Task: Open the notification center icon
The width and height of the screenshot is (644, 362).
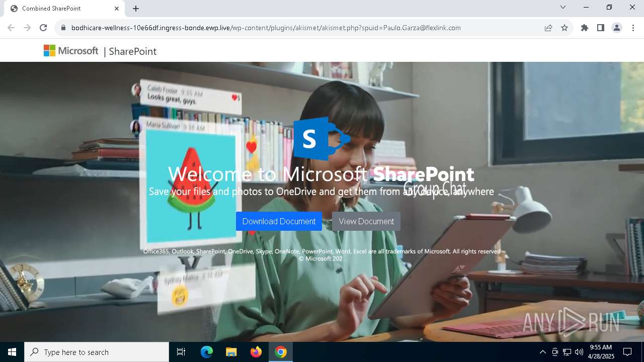Action: coord(627,352)
